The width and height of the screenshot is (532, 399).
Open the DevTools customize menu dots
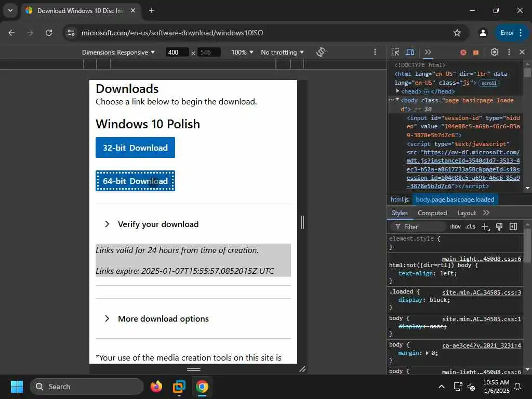point(509,52)
